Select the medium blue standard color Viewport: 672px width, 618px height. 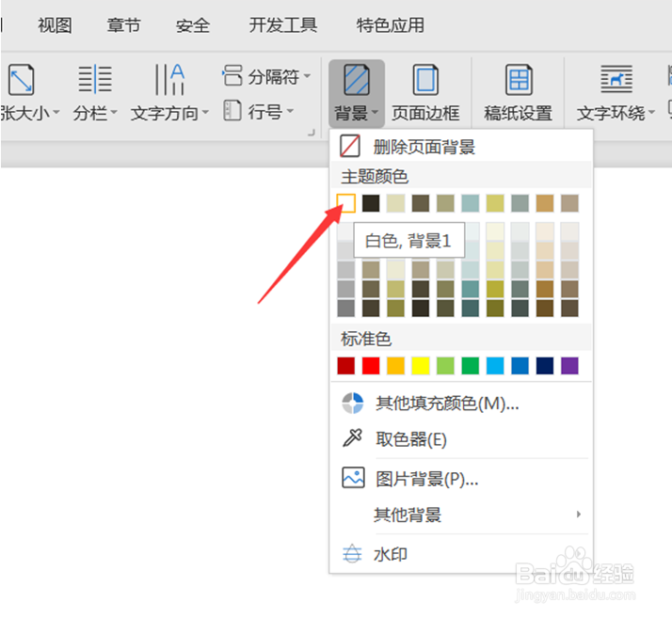tap(520, 366)
